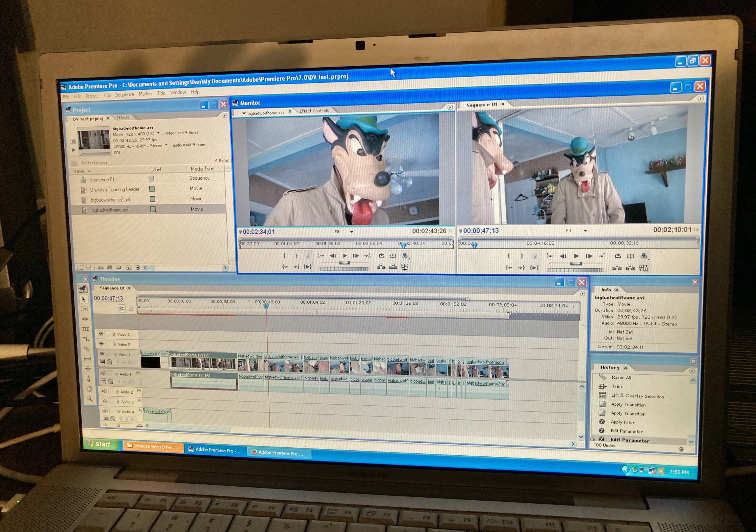Mute Audio 1 track speaker toggle
The height and width of the screenshot is (532, 756).
tap(103, 373)
